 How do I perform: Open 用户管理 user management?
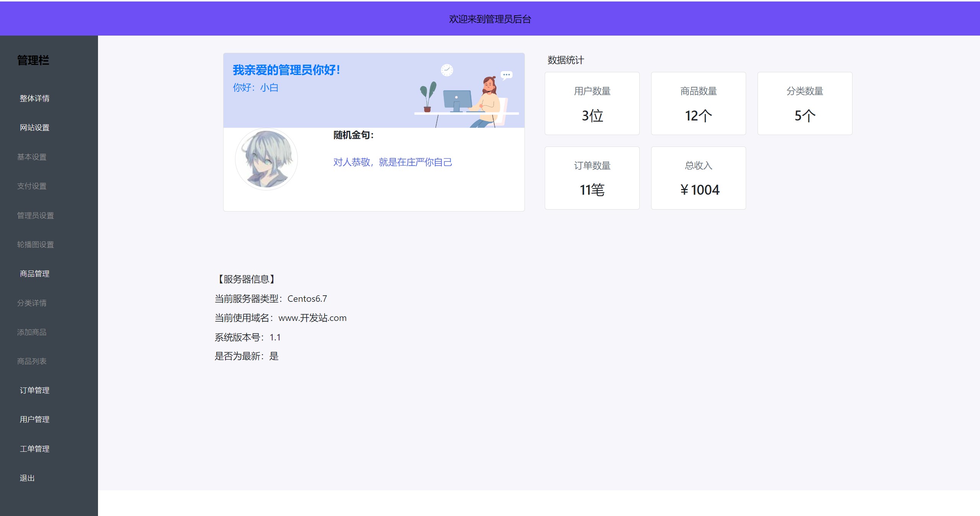34,420
